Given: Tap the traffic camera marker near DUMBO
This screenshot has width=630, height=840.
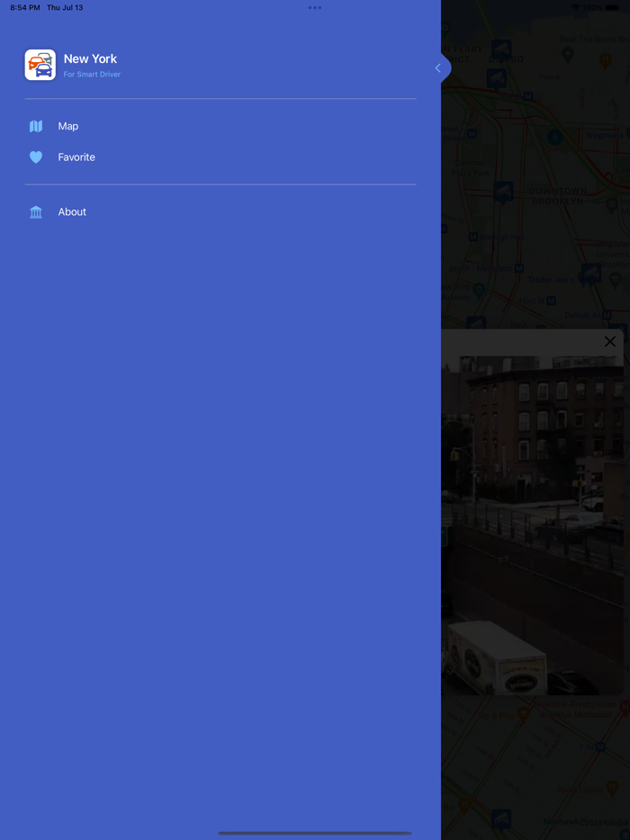Looking at the screenshot, I should 502,50.
